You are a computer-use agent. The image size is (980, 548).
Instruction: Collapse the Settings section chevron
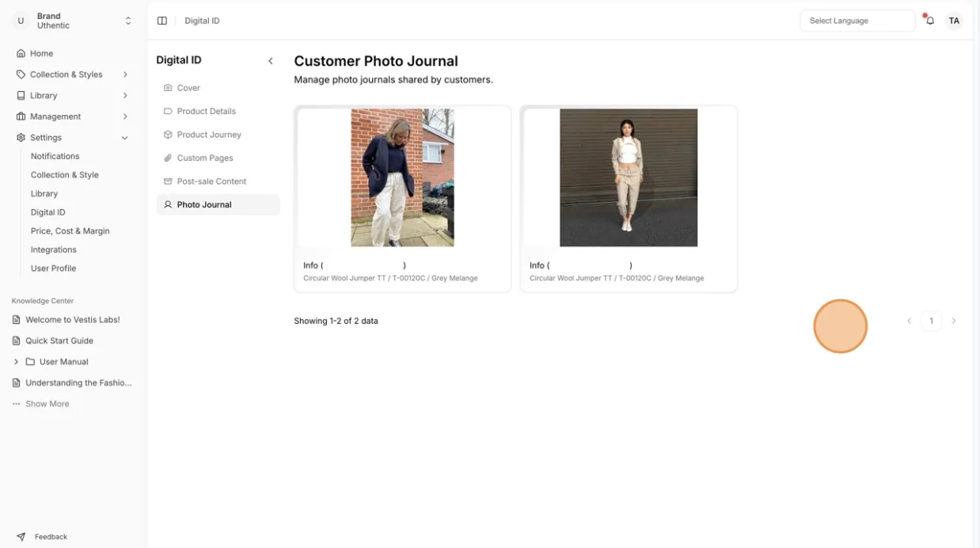[x=125, y=138]
